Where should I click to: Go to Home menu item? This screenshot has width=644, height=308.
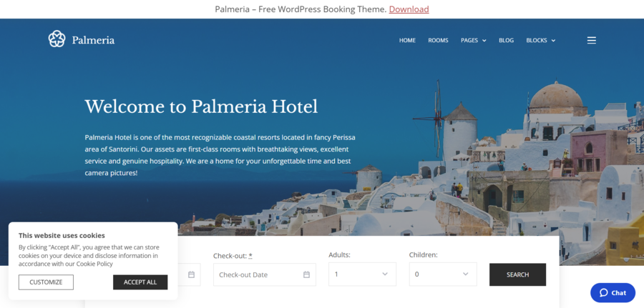click(407, 40)
